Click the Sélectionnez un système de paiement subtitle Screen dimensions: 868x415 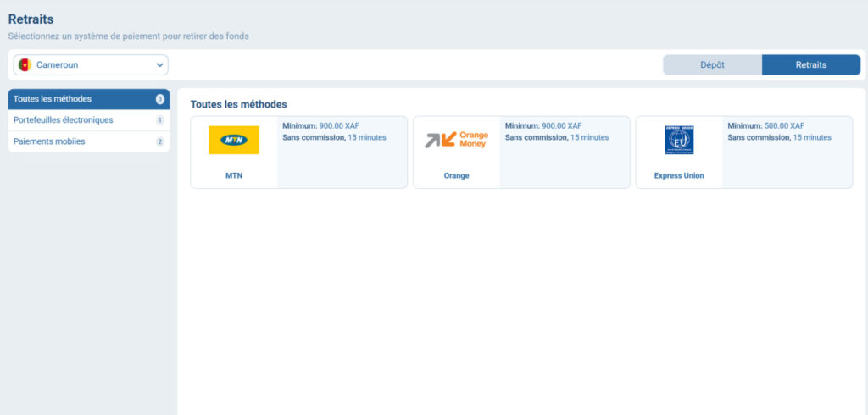coord(129,36)
